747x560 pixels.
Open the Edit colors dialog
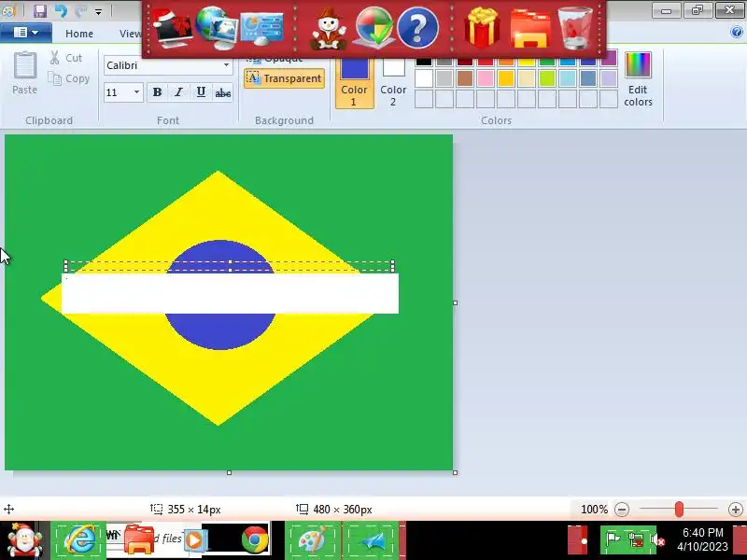click(638, 79)
